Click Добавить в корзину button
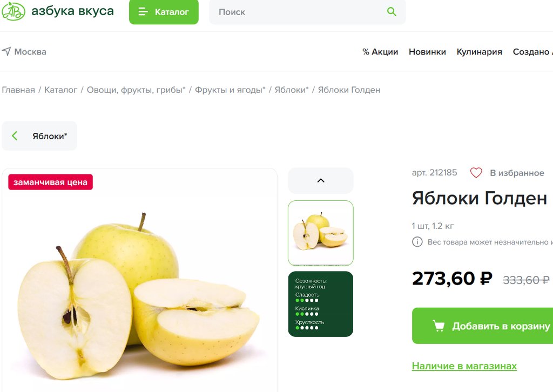The image size is (553, 392). 482,326
